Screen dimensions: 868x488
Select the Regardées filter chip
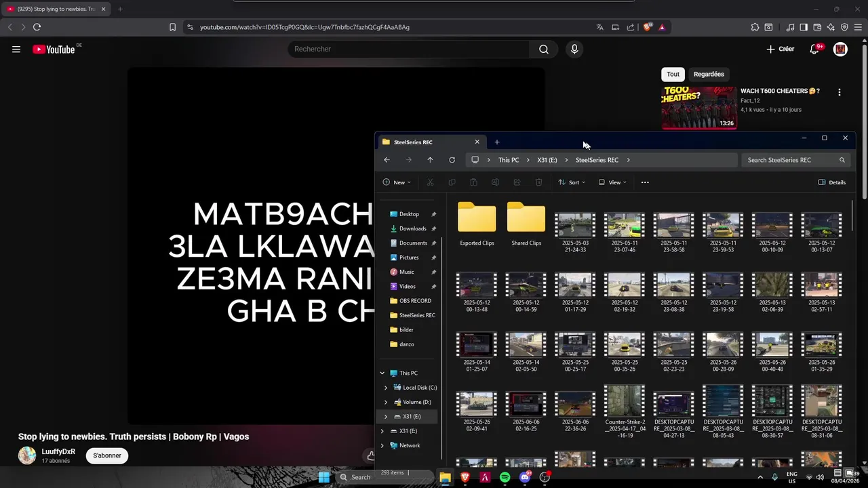point(709,74)
